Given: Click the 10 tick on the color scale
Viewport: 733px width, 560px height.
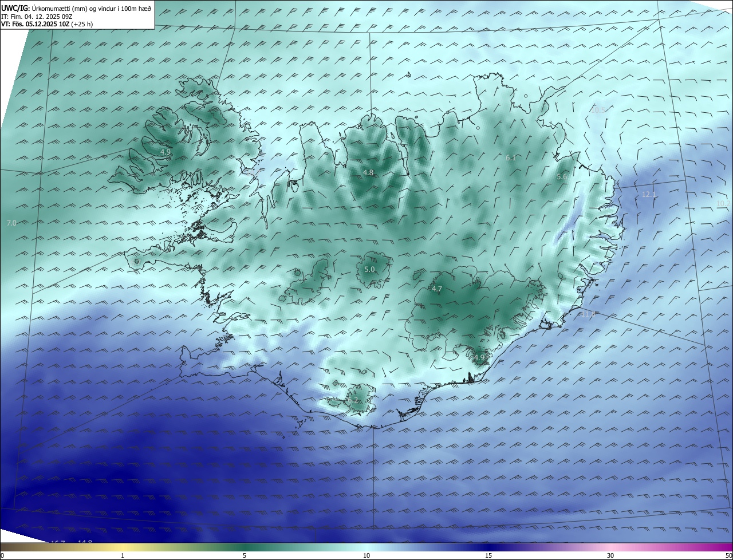Looking at the screenshot, I should tap(366, 555).
